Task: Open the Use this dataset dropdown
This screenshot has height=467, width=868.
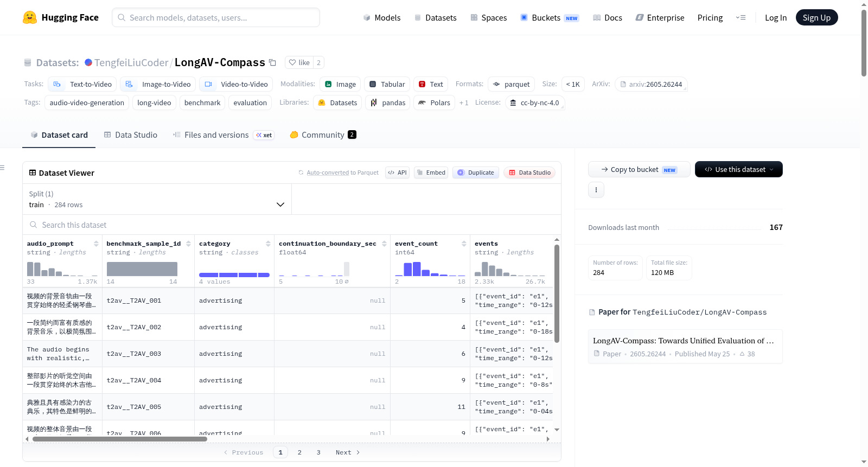Action: (x=738, y=169)
